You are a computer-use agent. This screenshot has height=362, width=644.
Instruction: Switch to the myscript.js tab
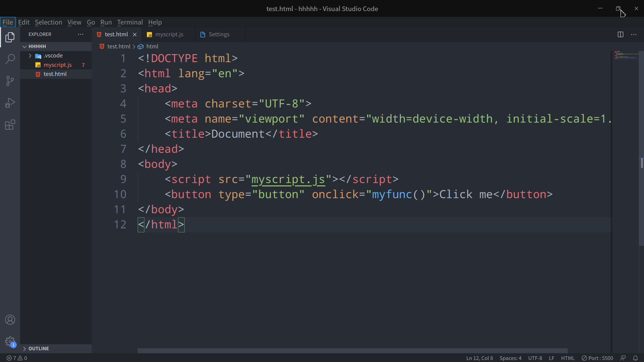coord(169,34)
